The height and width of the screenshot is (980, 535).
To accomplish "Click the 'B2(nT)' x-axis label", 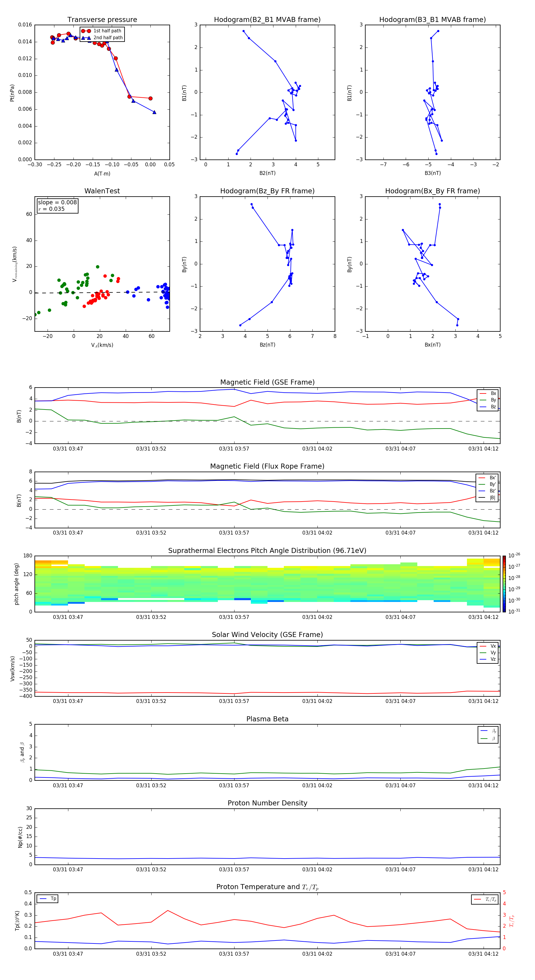I will coord(267,173).
